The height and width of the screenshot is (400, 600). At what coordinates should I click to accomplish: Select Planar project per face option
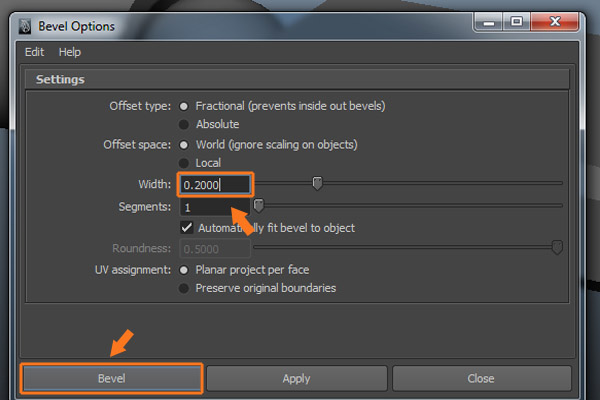(x=183, y=269)
